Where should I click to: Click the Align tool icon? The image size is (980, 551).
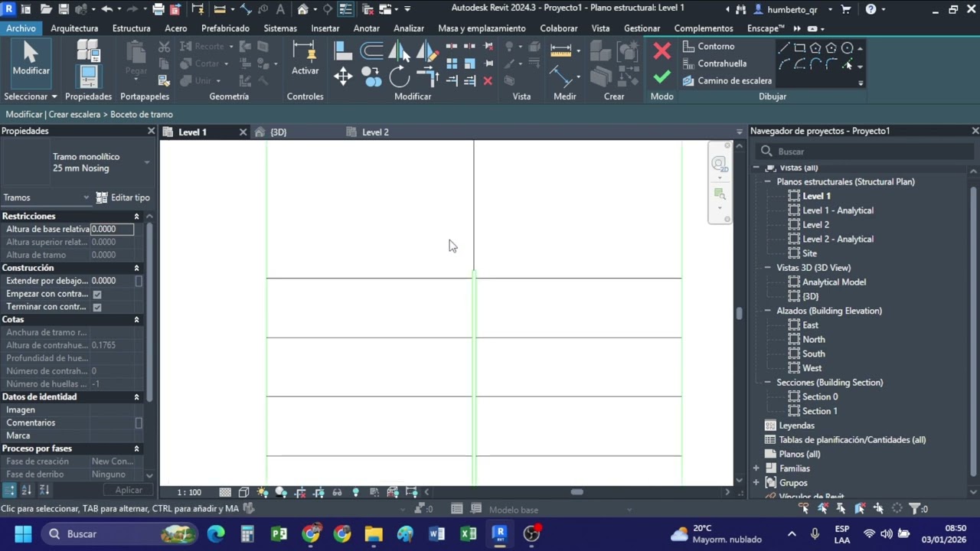tap(343, 51)
